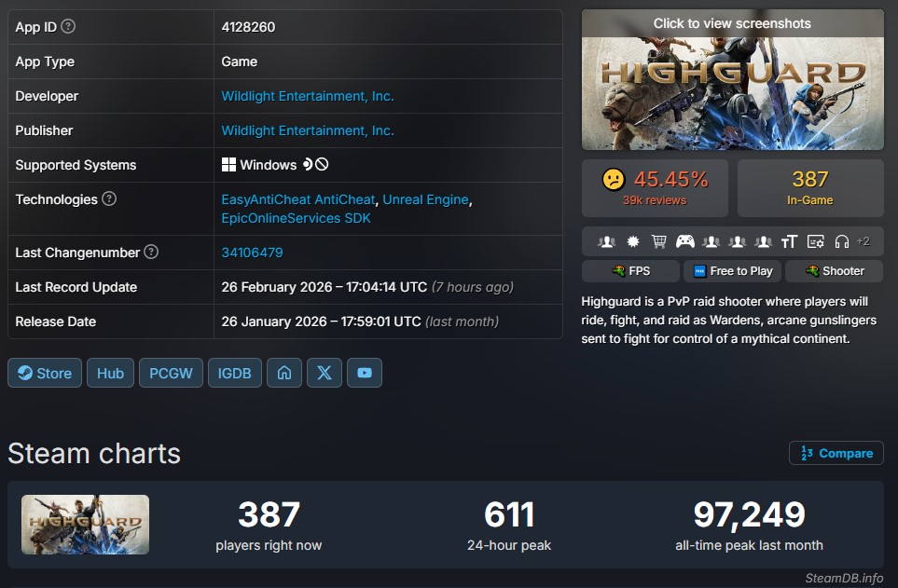Click the 'Supported Systems' row label
Image resolution: width=898 pixels, height=588 pixels.
[x=76, y=165]
